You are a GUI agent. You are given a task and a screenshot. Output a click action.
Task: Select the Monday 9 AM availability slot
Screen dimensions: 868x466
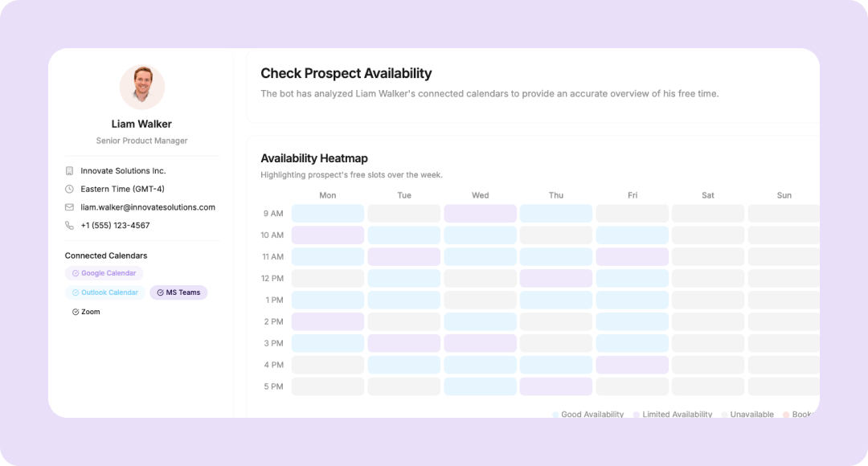point(327,214)
